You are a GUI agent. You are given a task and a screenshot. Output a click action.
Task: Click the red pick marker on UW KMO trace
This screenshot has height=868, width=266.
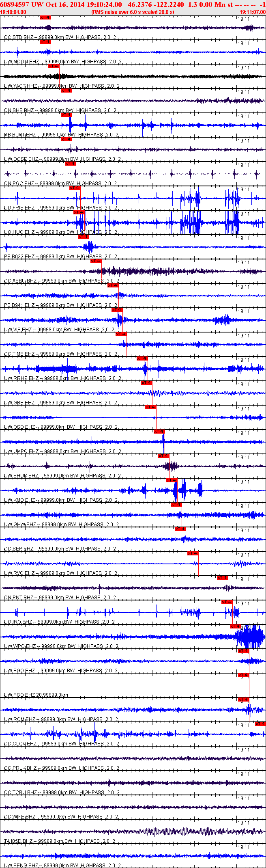pos(172,480)
